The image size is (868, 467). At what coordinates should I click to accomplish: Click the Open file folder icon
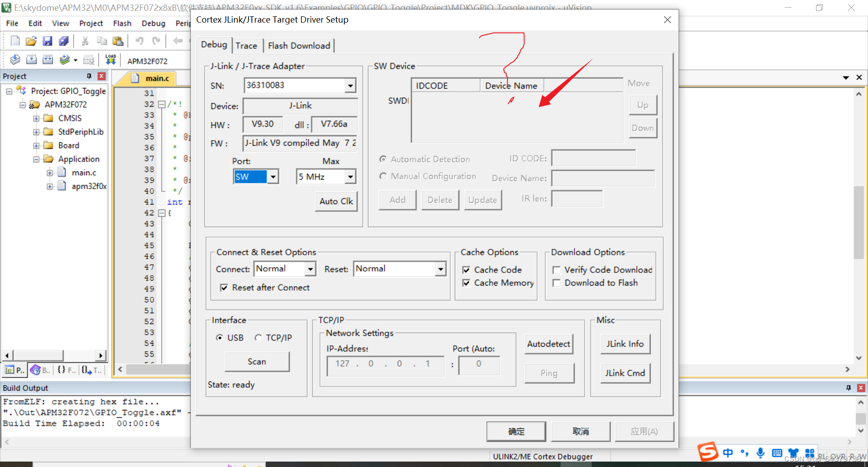(x=31, y=41)
